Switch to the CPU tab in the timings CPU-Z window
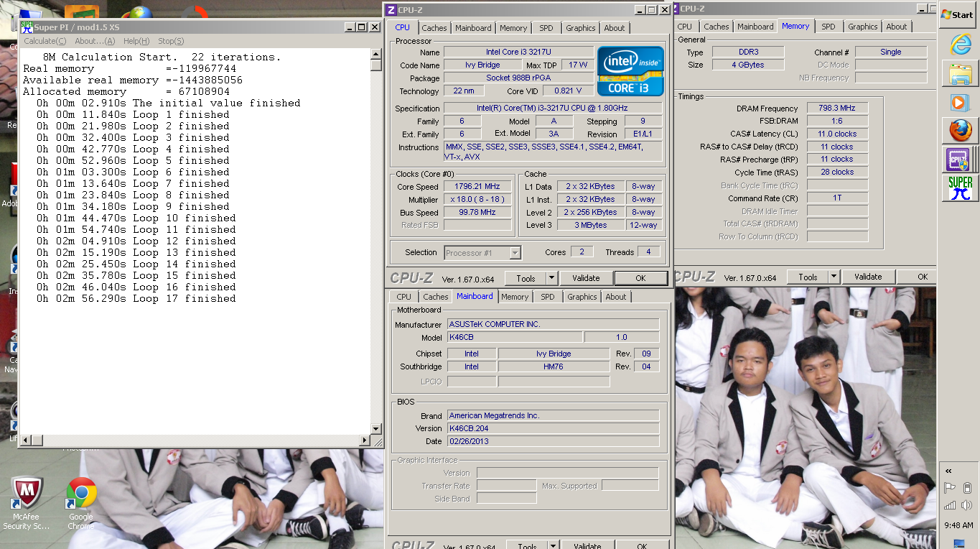The width and height of the screenshot is (980, 549). (685, 27)
